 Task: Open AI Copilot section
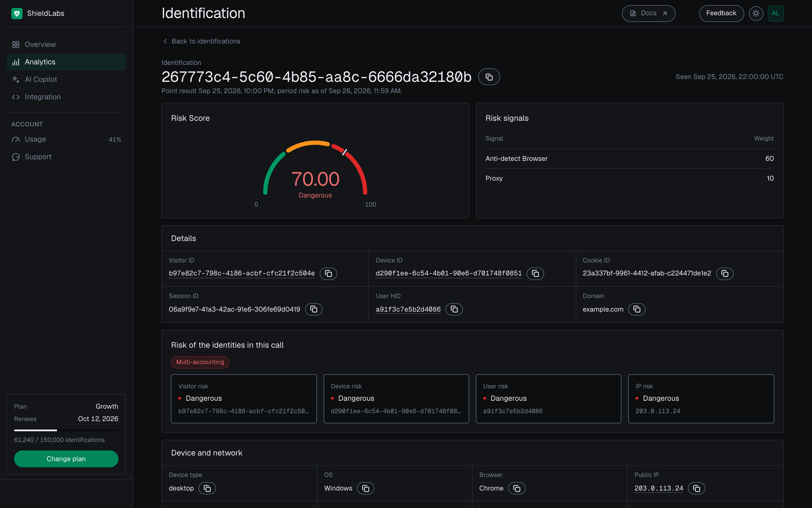tap(66, 79)
